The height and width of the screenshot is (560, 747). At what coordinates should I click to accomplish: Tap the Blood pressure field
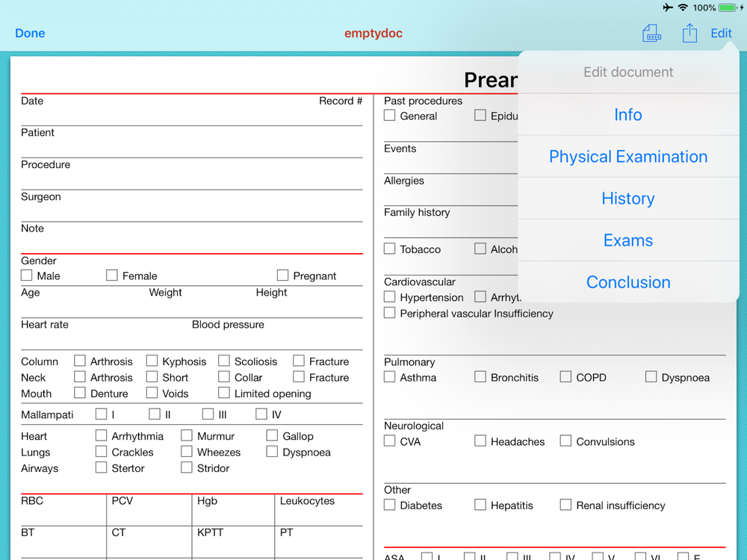(x=277, y=334)
